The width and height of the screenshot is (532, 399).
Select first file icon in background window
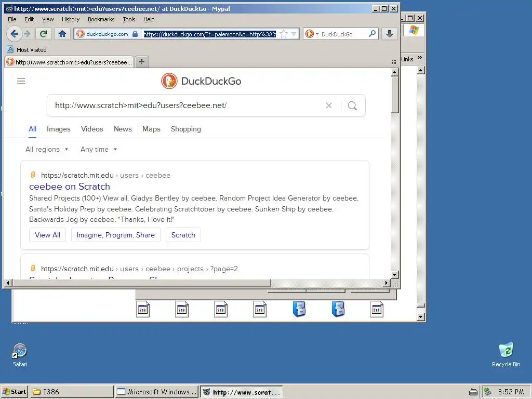[x=143, y=309]
